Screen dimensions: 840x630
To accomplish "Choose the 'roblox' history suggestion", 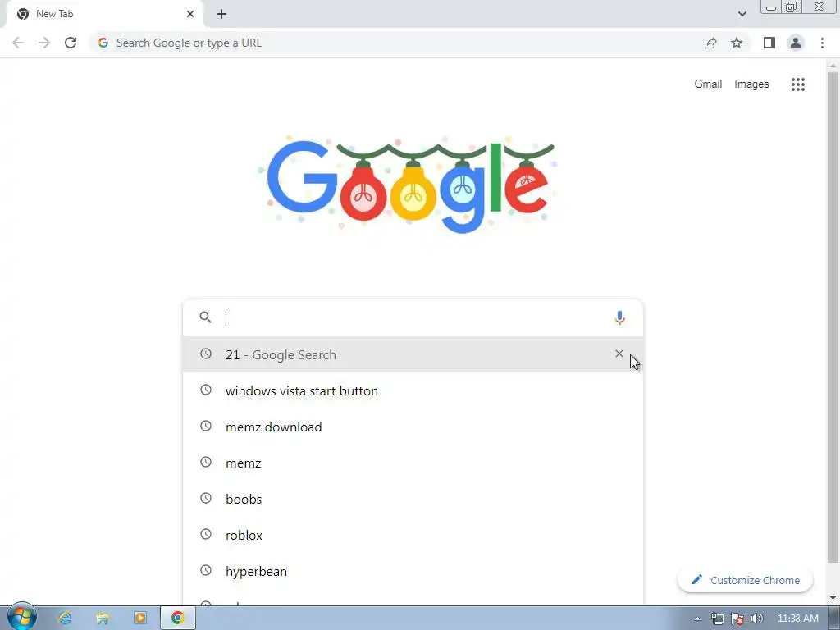I will coord(413,535).
